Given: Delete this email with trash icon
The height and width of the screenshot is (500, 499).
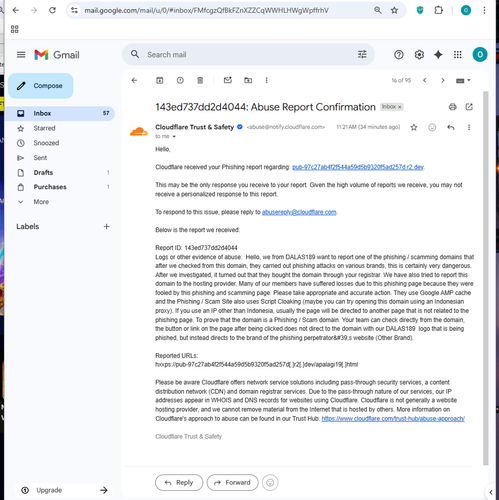Looking at the screenshot, I should point(200,80).
